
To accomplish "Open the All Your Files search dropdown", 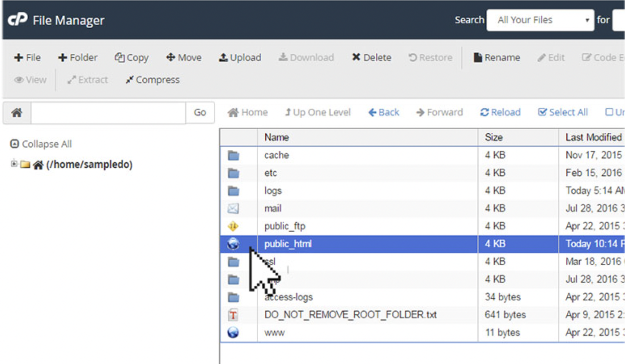I will pyautogui.click(x=540, y=20).
